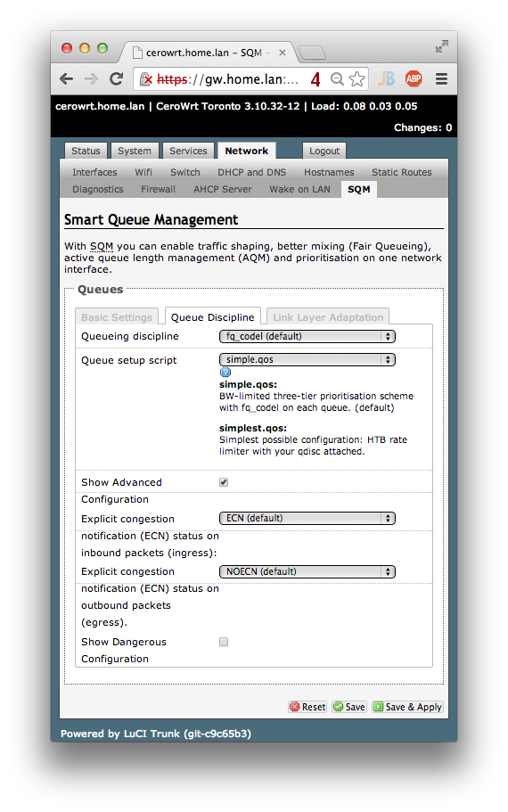The width and height of the screenshot is (508, 812).
Task: Open the ingress ECN (default) dropdown
Action: [307, 519]
